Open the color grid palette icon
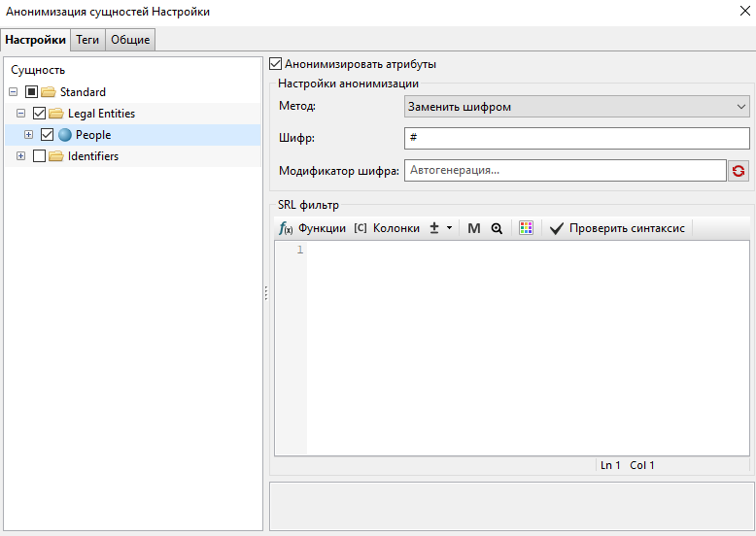This screenshot has width=756, height=536. tap(526, 228)
